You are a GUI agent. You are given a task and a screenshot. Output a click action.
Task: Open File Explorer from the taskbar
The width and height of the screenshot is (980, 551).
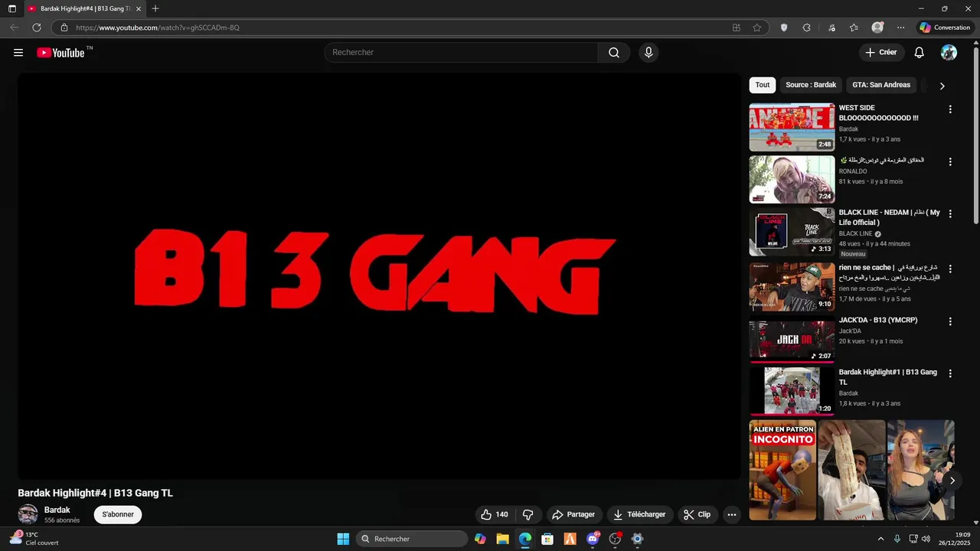[x=502, y=539]
